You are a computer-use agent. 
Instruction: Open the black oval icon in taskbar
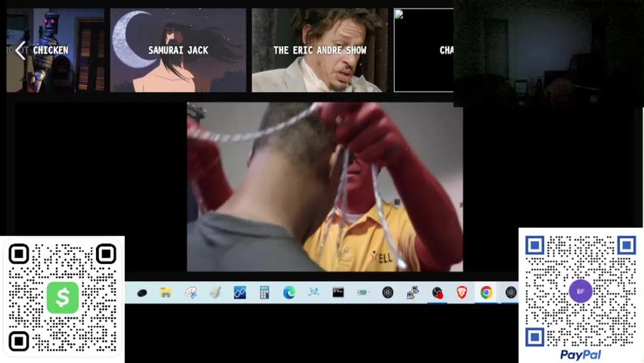tap(142, 292)
